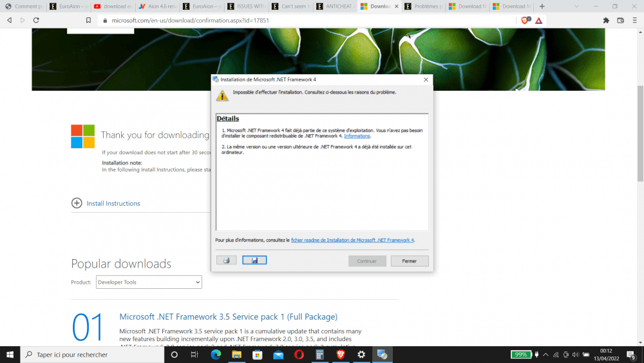Click the page's vertical scrollbar

point(639,129)
